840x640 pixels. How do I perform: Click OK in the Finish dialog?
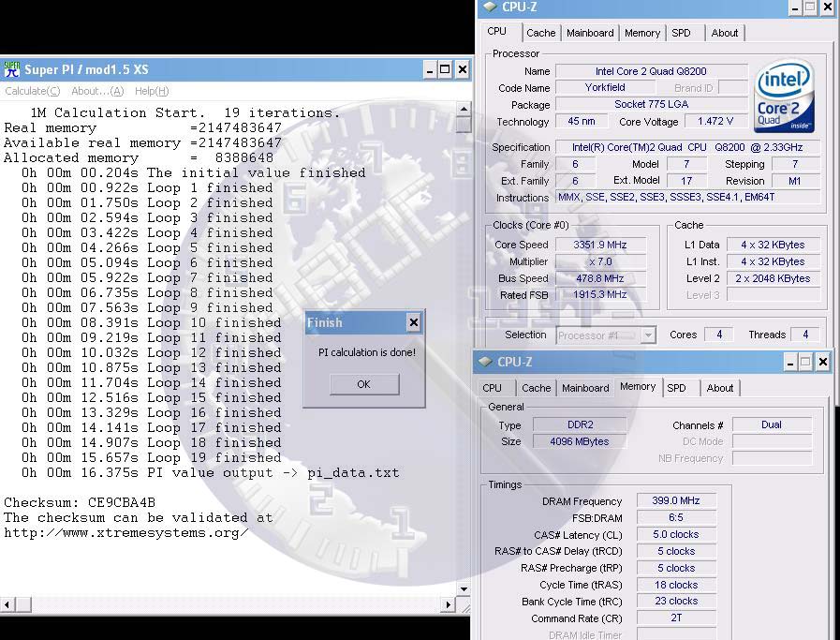pyautogui.click(x=363, y=384)
